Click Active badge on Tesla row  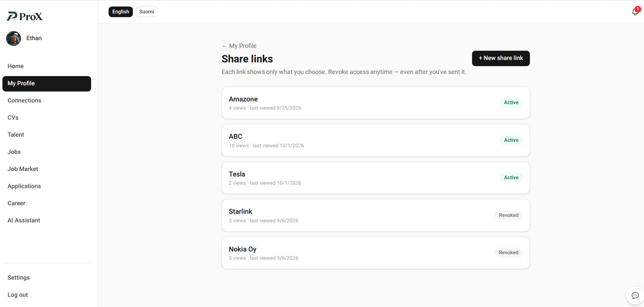click(511, 177)
